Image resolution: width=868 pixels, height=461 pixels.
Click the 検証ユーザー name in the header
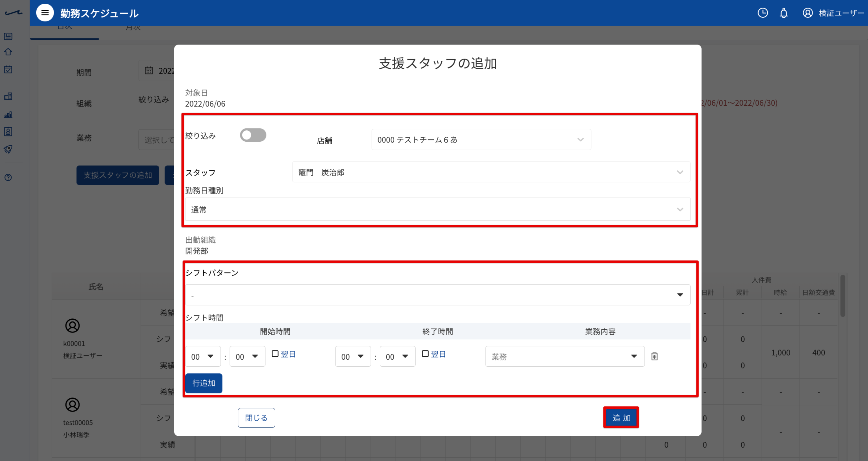(x=841, y=13)
